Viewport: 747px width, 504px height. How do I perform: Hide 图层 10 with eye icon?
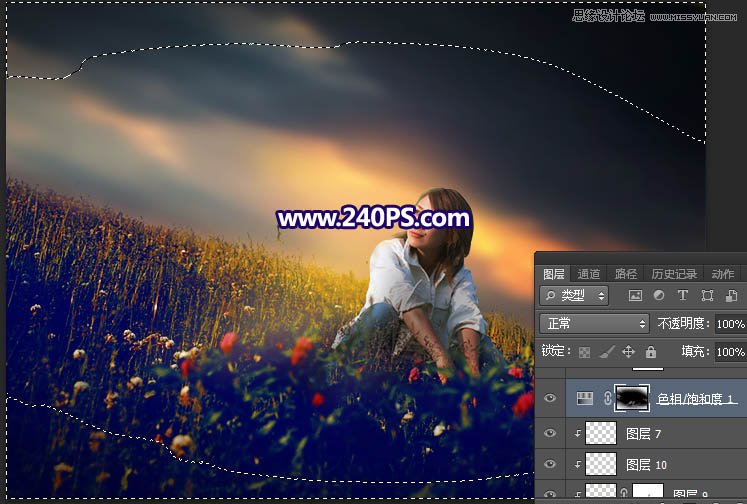point(550,465)
